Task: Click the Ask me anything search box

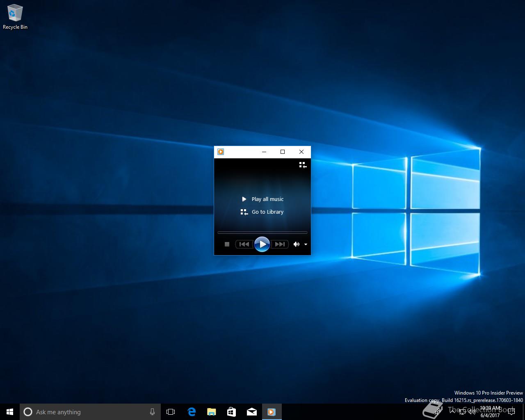Action: 90,412
